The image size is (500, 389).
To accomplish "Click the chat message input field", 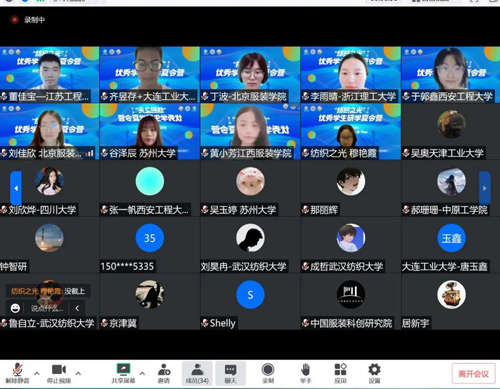I will [x=47, y=308].
